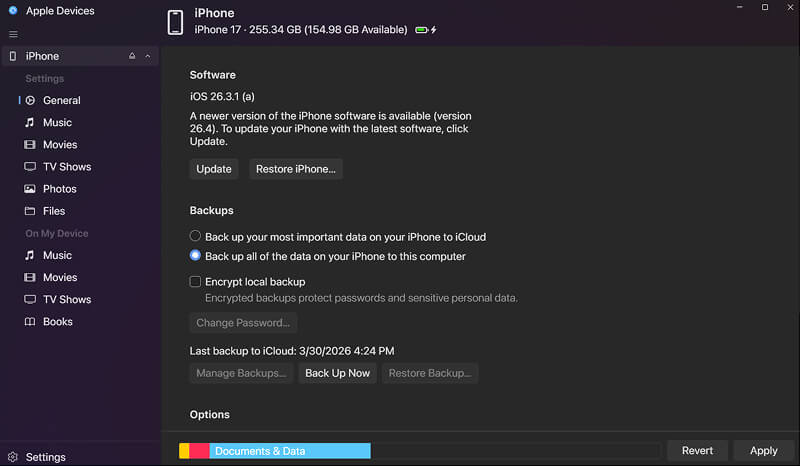
Task: Show Books on my device
Action: [57, 322]
